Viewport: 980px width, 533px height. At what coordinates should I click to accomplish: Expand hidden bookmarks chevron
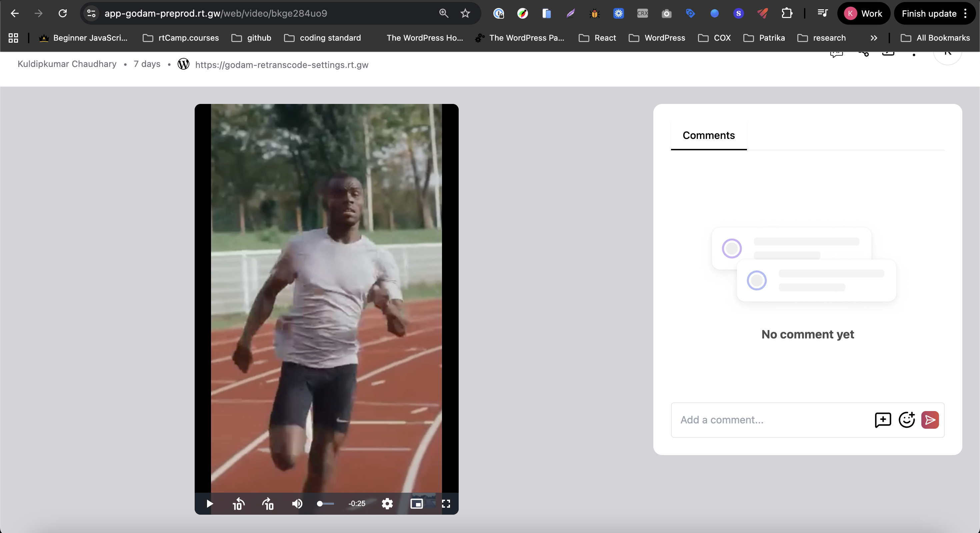(874, 38)
